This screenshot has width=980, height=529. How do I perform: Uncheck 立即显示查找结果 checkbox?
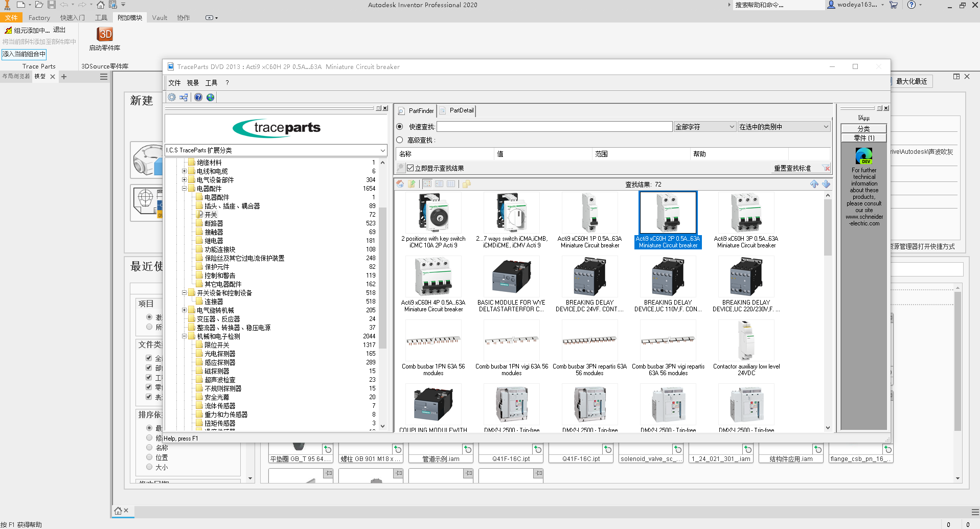click(410, 168)
